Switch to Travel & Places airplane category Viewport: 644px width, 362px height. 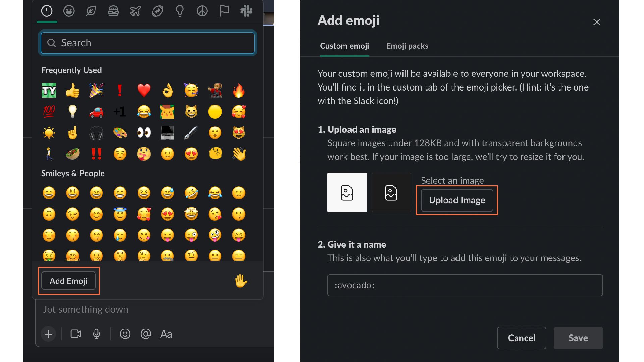135,11
